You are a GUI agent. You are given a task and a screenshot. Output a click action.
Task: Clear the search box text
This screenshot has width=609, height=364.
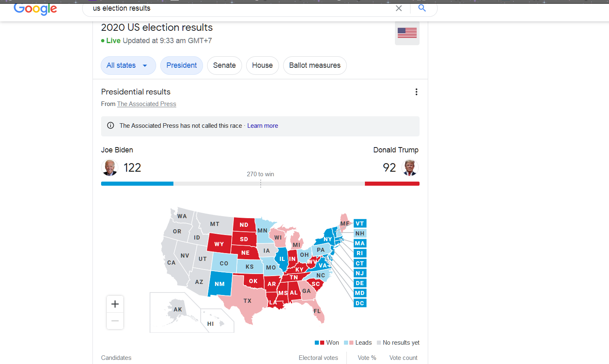(399, 8)
